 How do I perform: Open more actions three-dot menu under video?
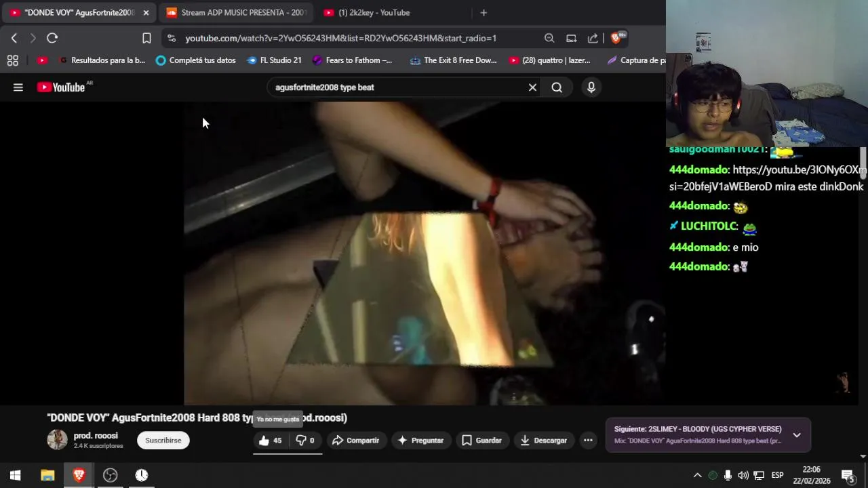[x=588, y=441]
